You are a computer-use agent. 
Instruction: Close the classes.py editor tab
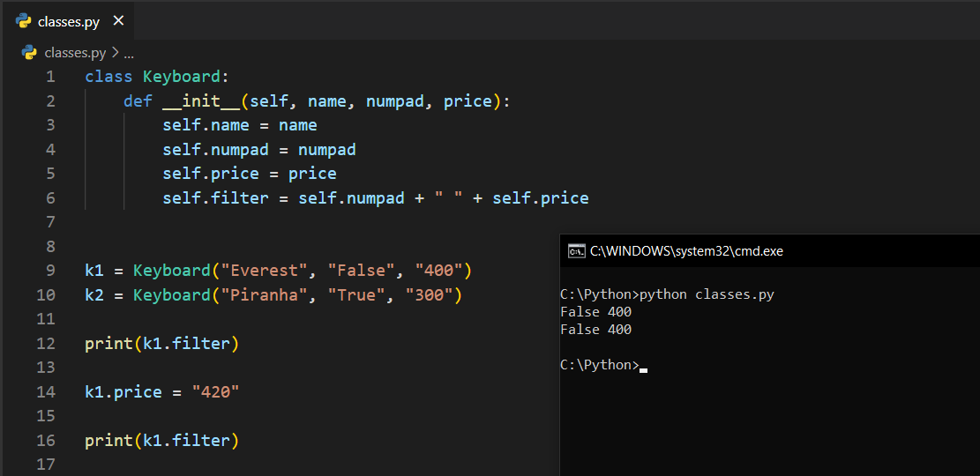pos(119,21)
